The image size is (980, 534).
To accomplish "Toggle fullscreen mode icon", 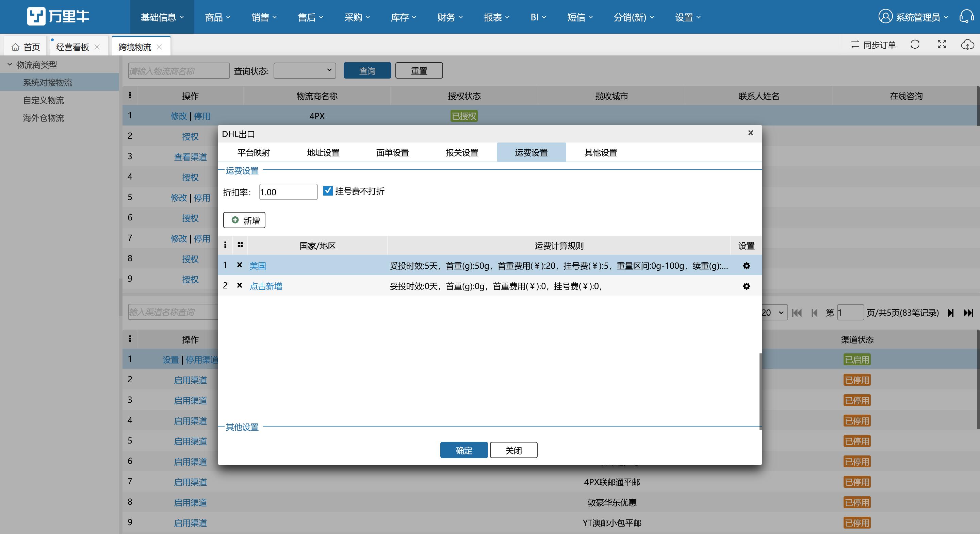I will (x=942, y=45).
